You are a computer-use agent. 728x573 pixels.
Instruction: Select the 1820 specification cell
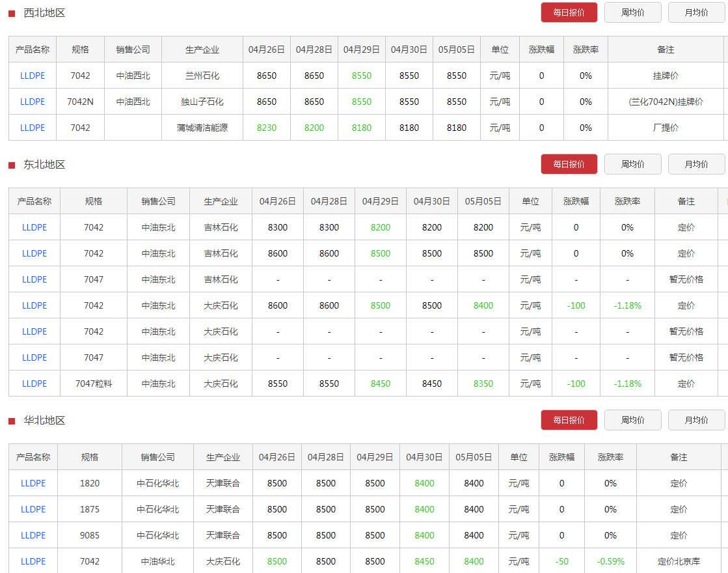tap(90, 483)
